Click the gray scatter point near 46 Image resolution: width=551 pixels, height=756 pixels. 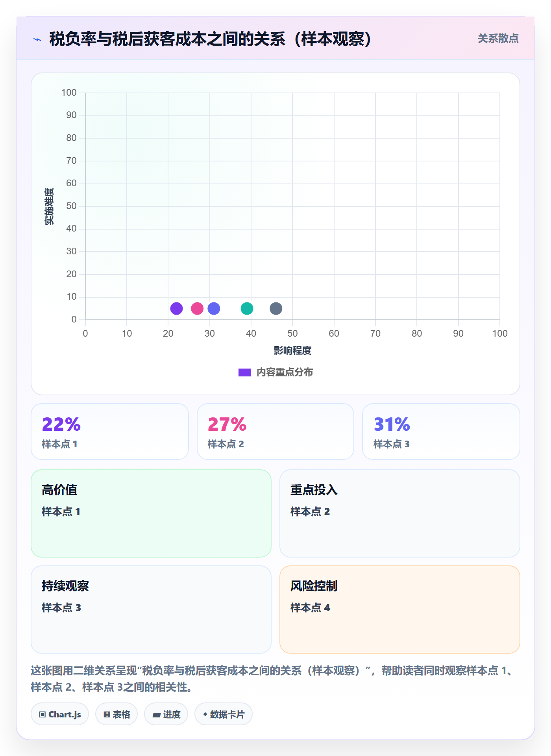[276, 309]
